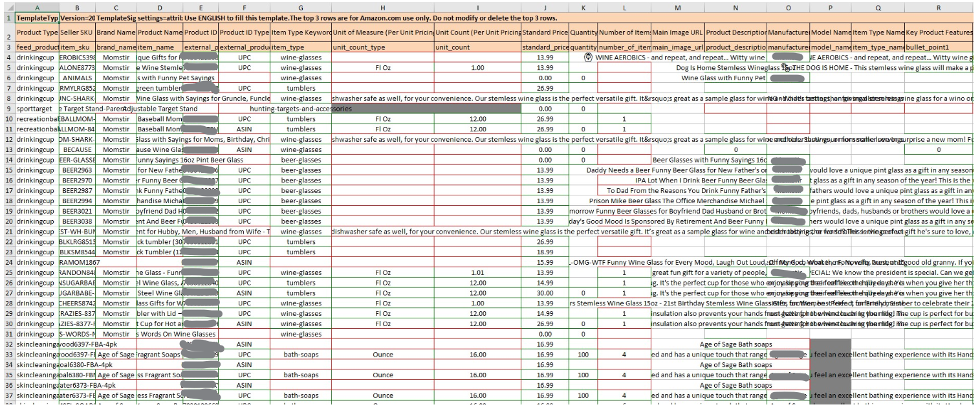Select the Ounce cell in row 35
Viewport: 980px width, 409px height.
[x=382, y=375]
